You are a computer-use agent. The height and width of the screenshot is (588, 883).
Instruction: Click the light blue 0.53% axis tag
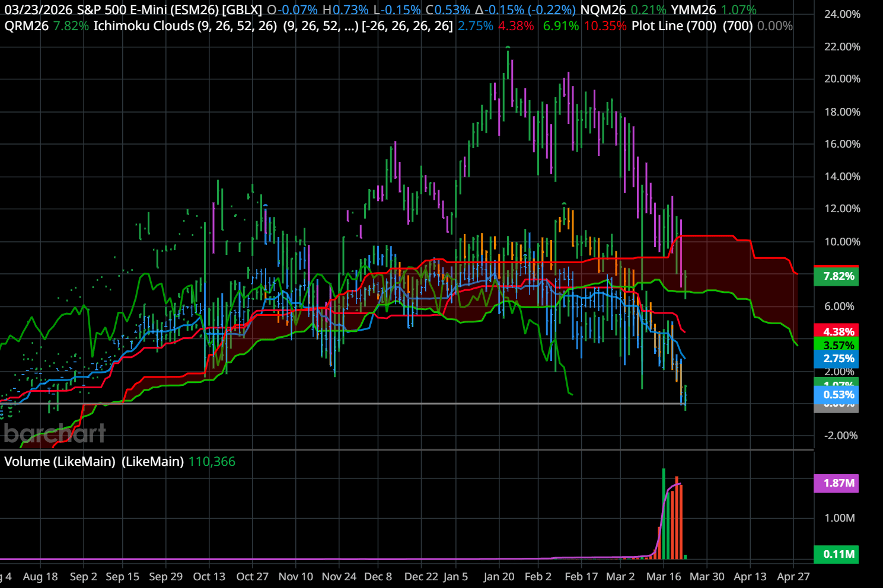pos(837,395)
